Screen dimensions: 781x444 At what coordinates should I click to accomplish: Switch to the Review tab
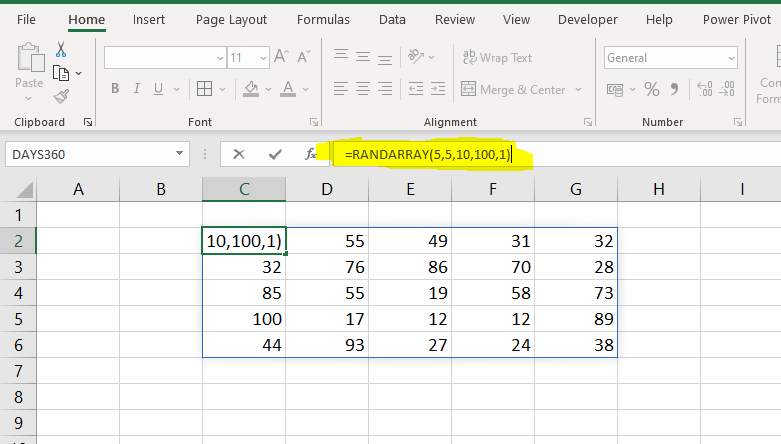(455, 19)
